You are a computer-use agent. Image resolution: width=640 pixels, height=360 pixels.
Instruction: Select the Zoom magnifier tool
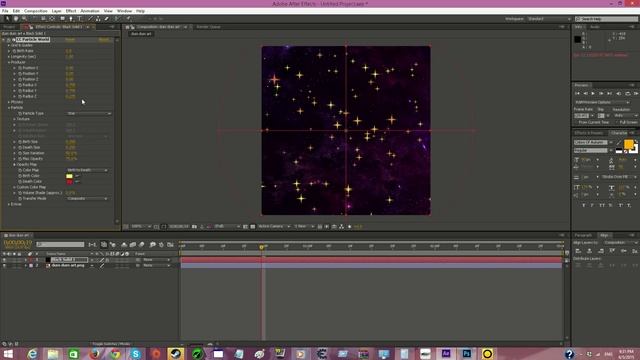pos(24,18)
